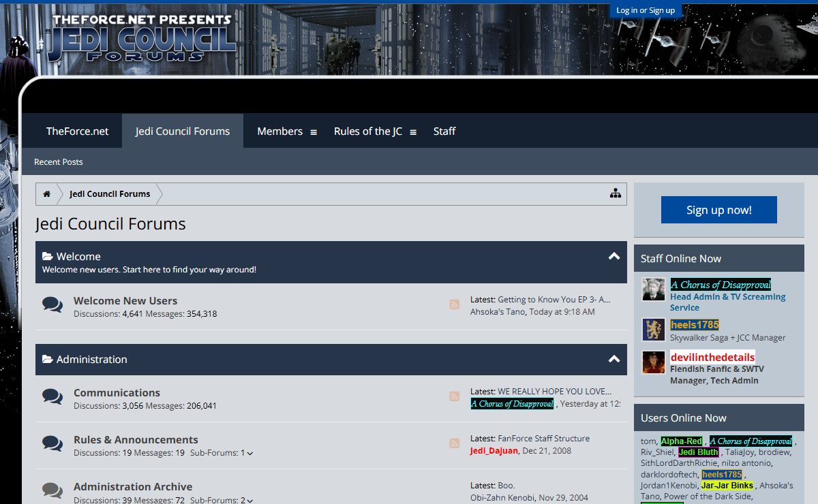Click Alpha-Red in Users Online Now
The width and height of the screenshot is (818, 504).
coord(681,441)
